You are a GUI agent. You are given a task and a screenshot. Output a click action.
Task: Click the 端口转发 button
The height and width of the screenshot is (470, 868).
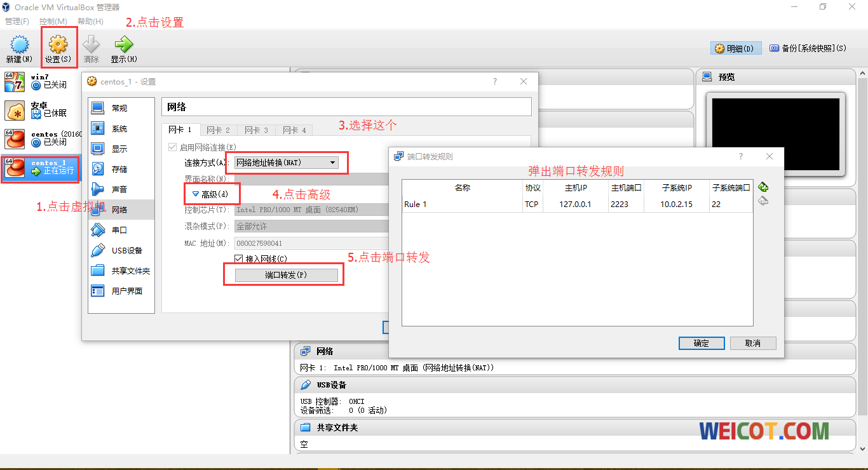[x=286, y=275]
